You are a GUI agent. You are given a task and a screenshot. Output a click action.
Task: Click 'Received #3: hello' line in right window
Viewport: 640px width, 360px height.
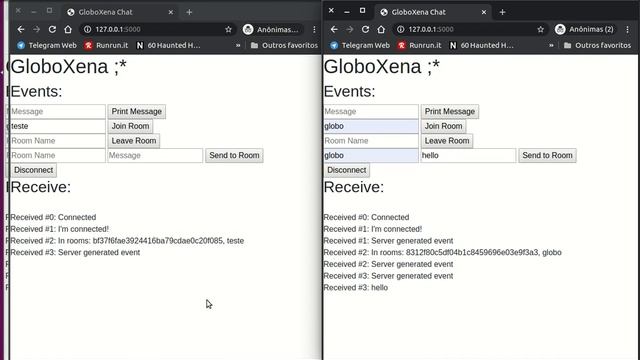[x=356, y=288]
